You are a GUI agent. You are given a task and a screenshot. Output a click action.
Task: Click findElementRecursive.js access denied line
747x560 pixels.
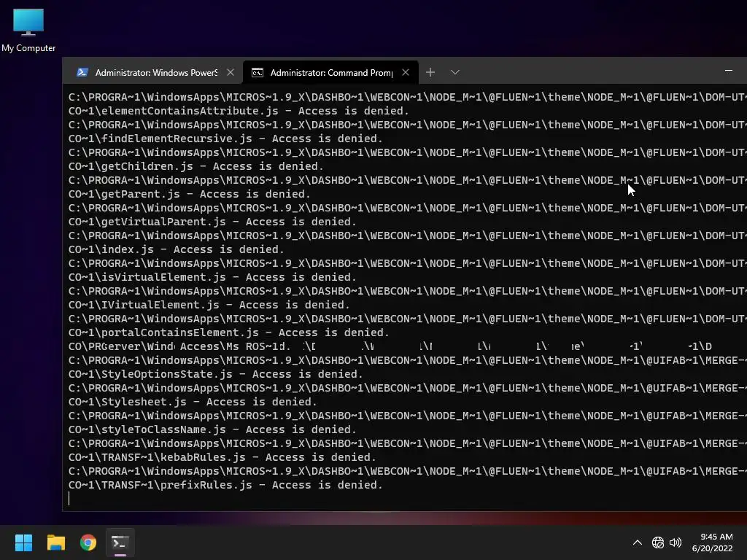click(x=225, y=139)
